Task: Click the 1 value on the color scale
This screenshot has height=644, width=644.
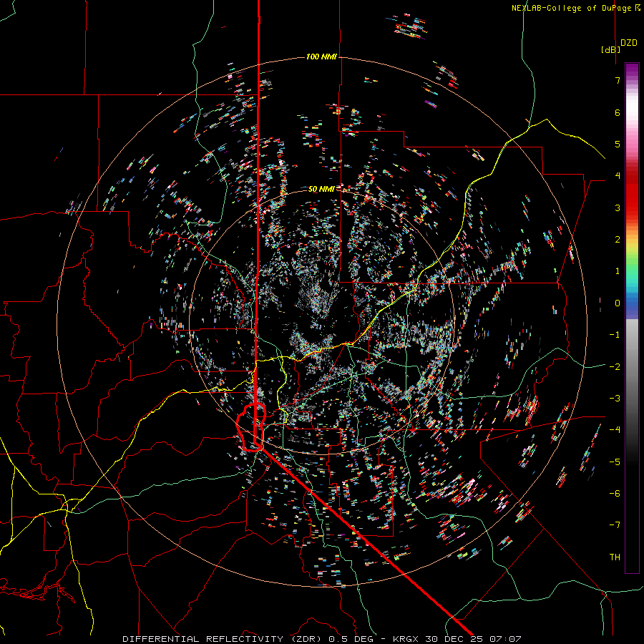Action: pyautogui.click(x=618, y=271)
